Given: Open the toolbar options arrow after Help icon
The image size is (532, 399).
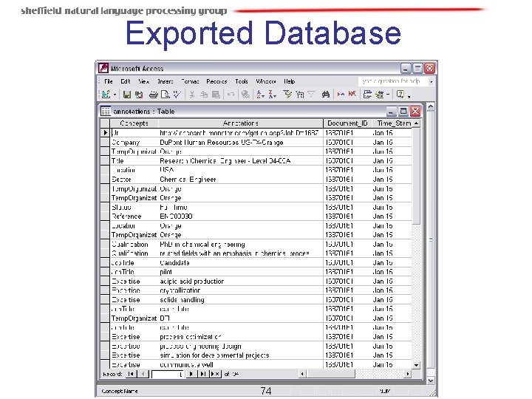Looking at the screenshot, I should [x=409, y=97].
